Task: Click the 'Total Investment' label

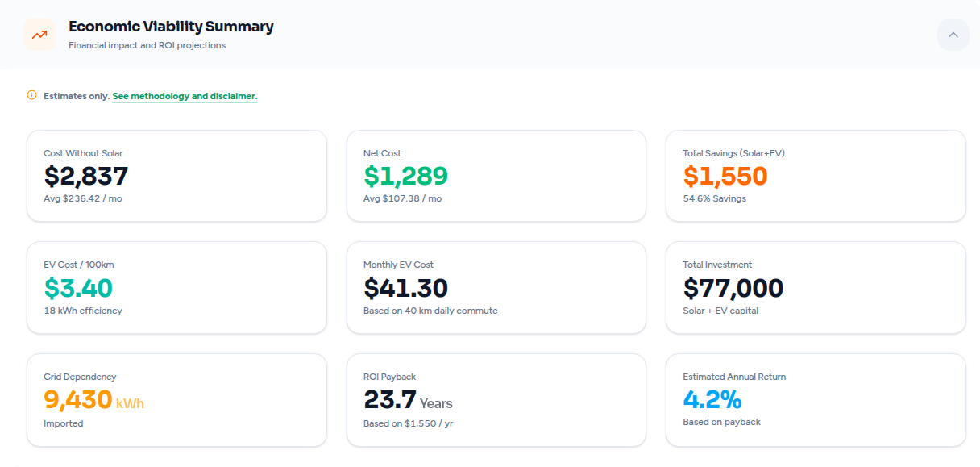Action: click(717, 265)
